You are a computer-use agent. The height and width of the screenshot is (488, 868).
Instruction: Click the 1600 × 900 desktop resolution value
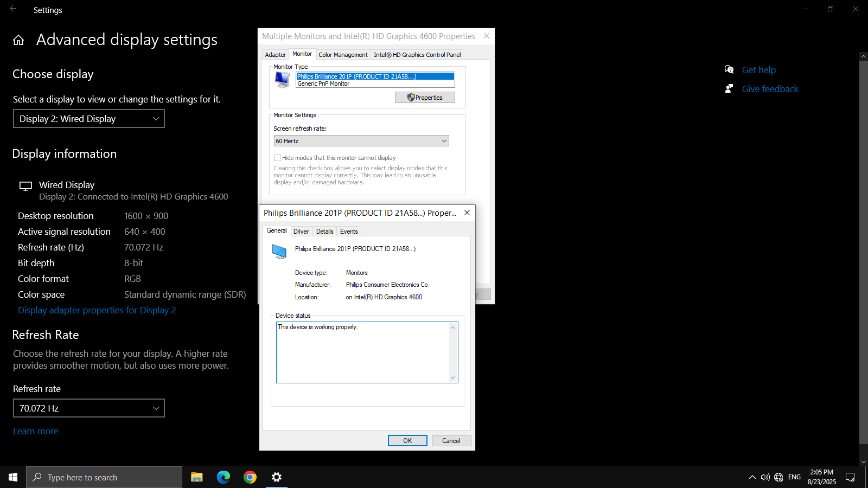coord(146,216)
